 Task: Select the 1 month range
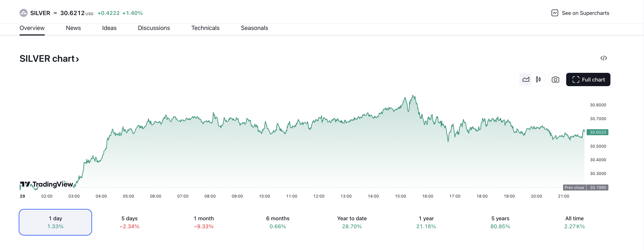tap(203, 222)
